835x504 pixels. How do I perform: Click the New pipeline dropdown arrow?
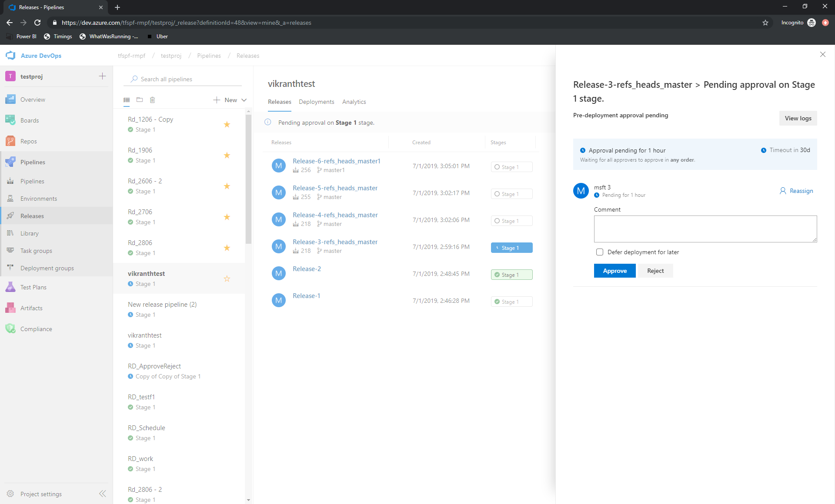tap(244, 99)
